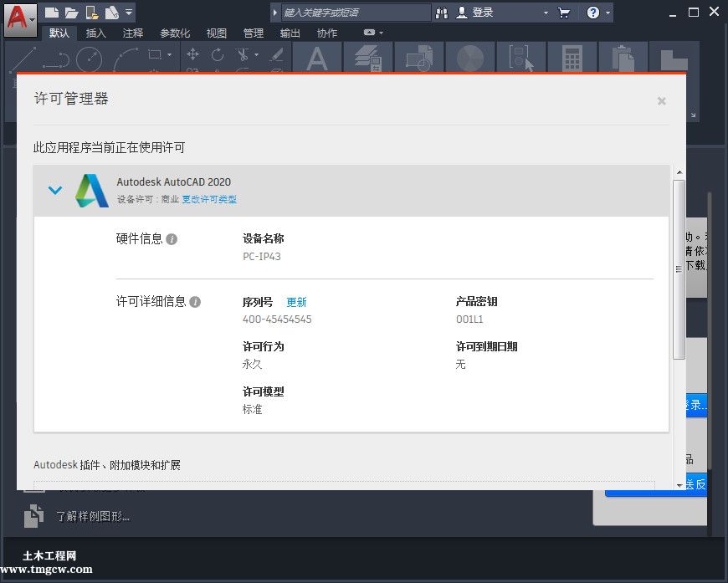The height and width of the screenshot is (583, 728).
Task: Open the Properties color wheel icon
Action: click(x=470, y=58)
